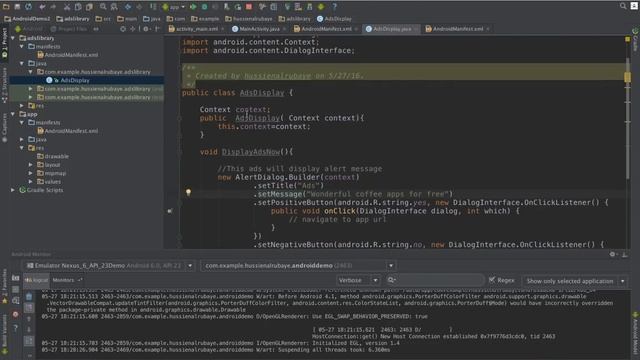Click the Cut scissors icon

(67, 7)
